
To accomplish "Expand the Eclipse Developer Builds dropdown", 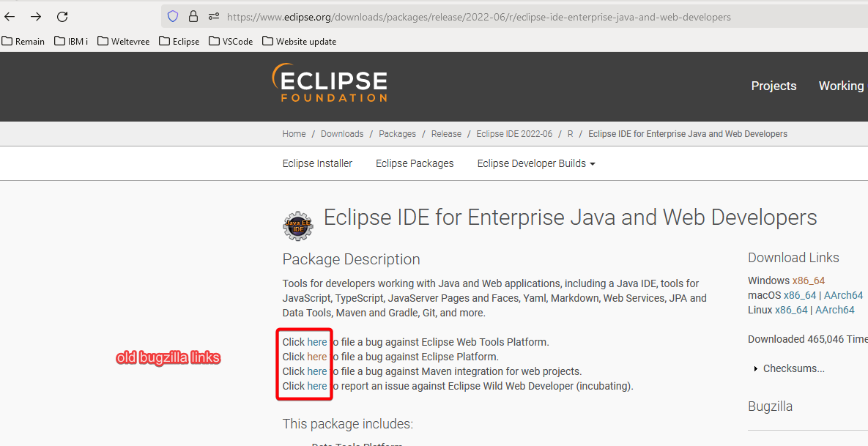I will 535,163.
